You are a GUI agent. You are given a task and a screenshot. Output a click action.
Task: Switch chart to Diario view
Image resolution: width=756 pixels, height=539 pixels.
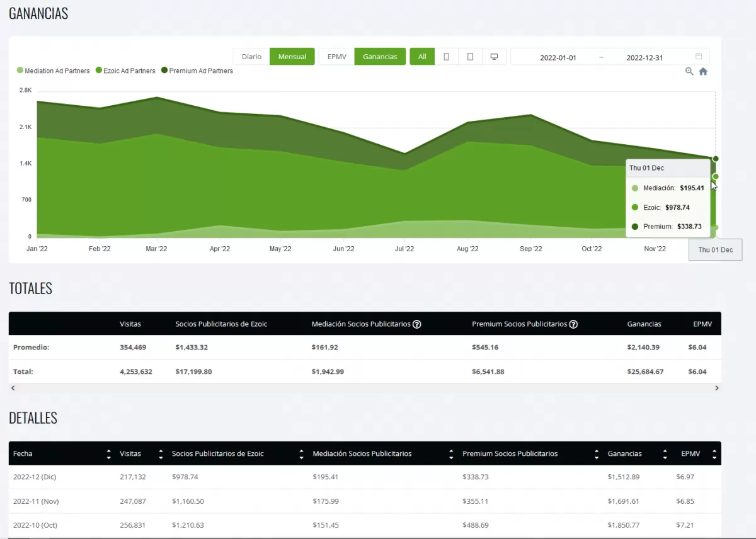[251, 57]
